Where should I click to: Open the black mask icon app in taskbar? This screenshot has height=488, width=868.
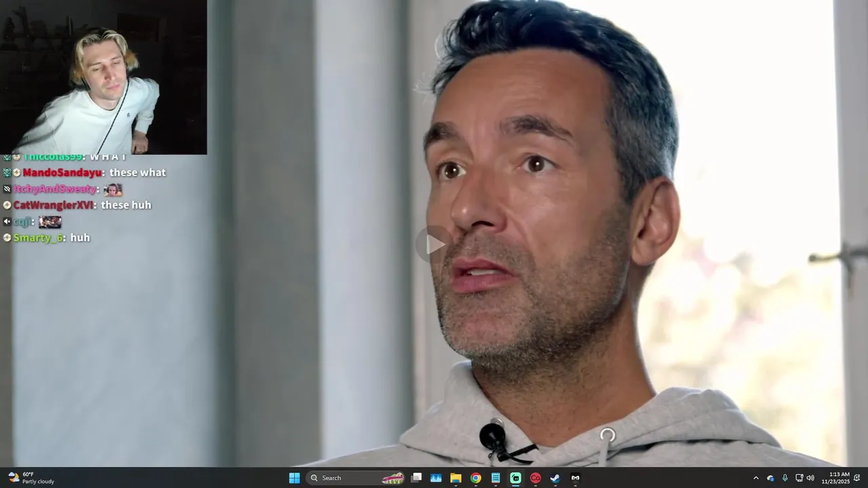tap(575, 478)
